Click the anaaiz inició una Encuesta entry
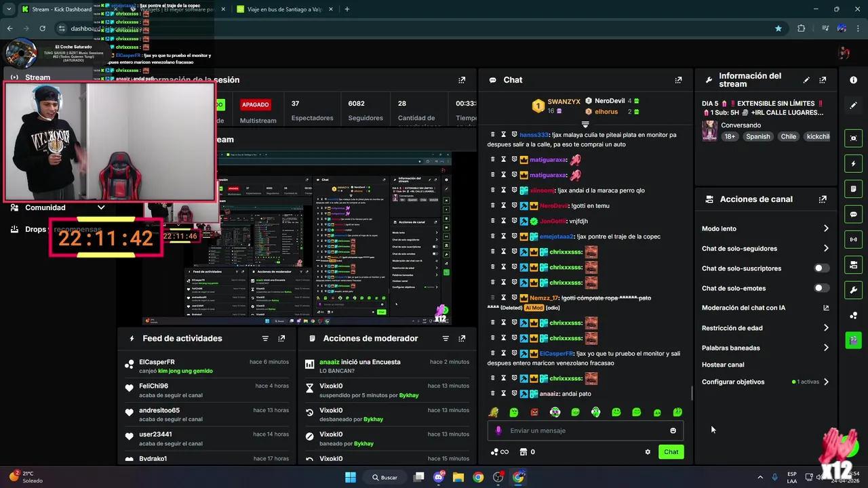868x488 pixels. point(387,366)
